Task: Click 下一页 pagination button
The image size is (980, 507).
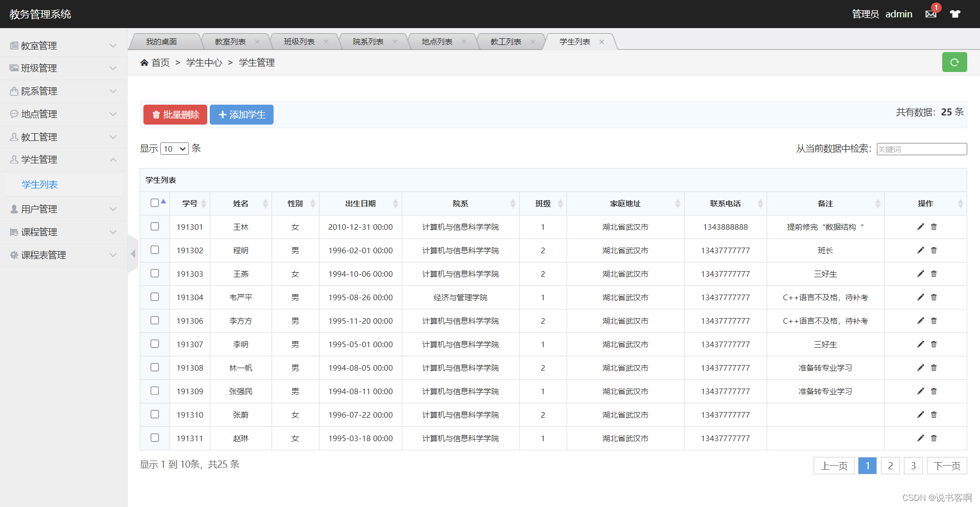Action: tap(947, 466)
